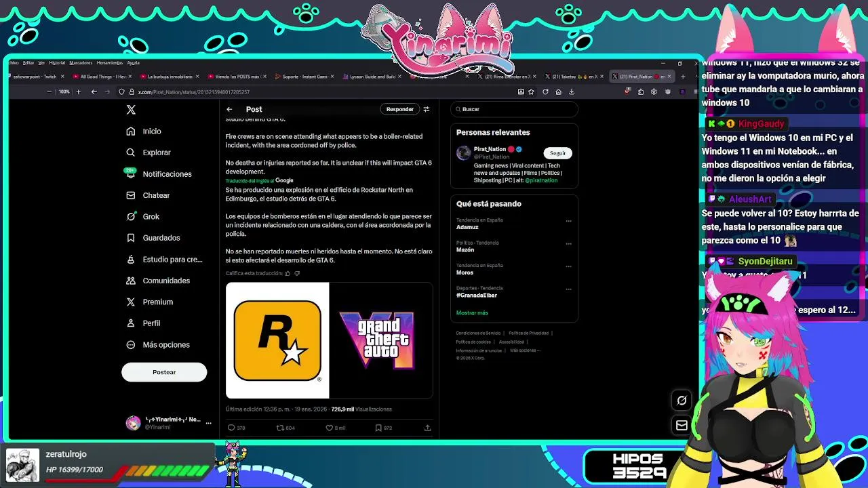Follow Pirat_Nation with Seguir button
Screen dimensions: 868x488
click(557, 153)
